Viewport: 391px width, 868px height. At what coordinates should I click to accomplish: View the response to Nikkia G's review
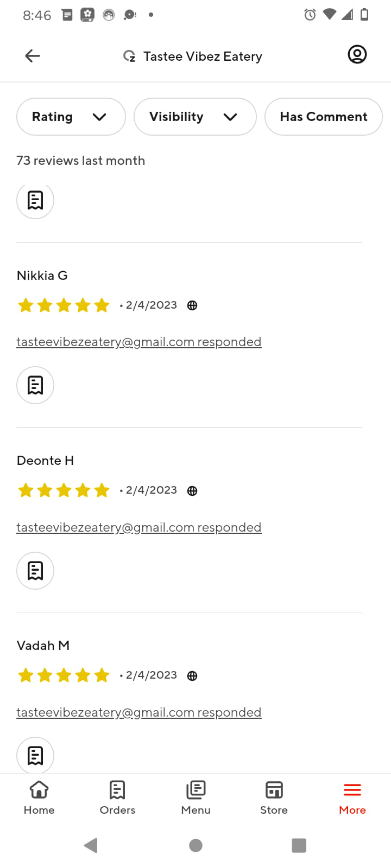click(x=139, y=342)
